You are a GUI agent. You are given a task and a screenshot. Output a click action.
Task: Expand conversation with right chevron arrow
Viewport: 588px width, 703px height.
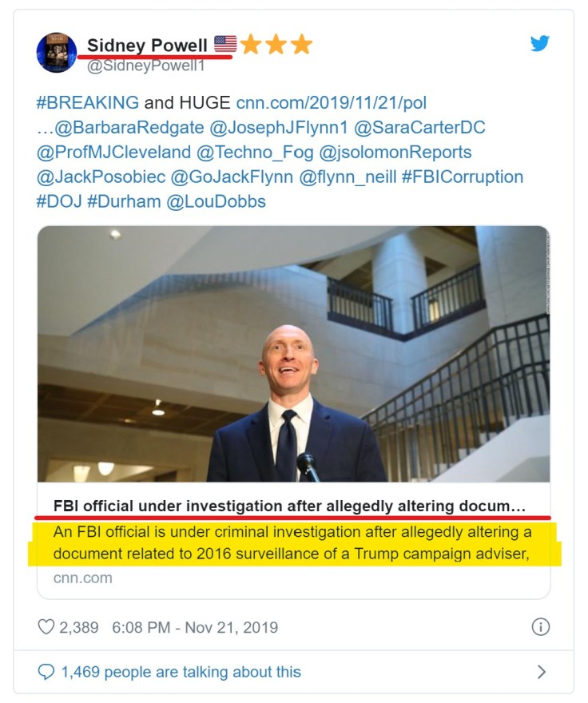541,672
